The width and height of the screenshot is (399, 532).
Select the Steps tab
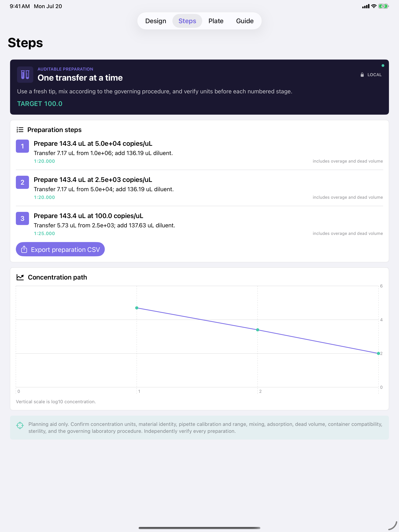[187, 21]
